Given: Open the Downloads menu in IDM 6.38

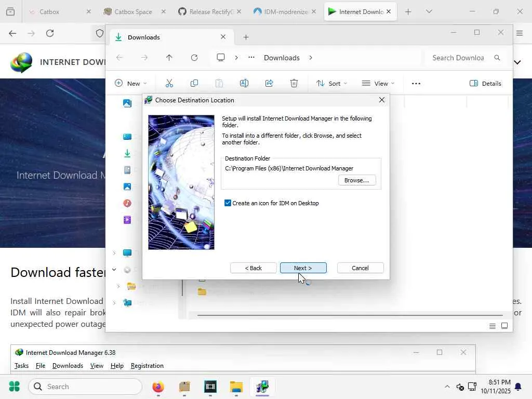Looking at the screenshot, I should (x=68, y=366).
